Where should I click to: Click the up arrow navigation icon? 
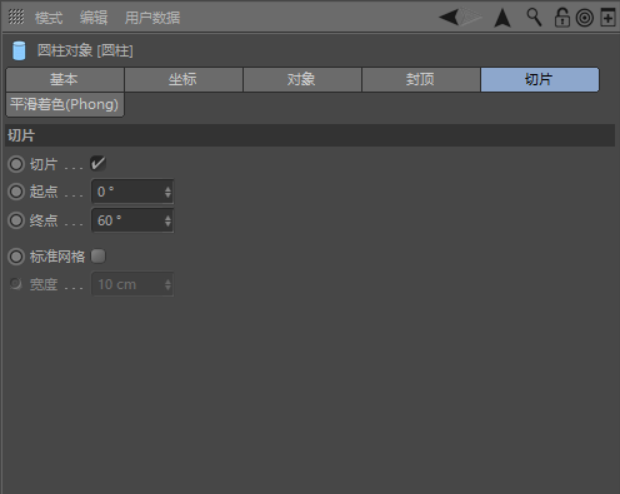pyautogui.click(x=503, y=18)
